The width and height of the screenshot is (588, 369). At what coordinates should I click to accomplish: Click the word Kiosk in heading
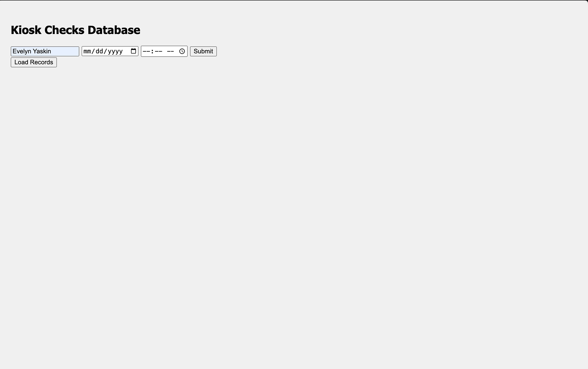click(26, 30)
